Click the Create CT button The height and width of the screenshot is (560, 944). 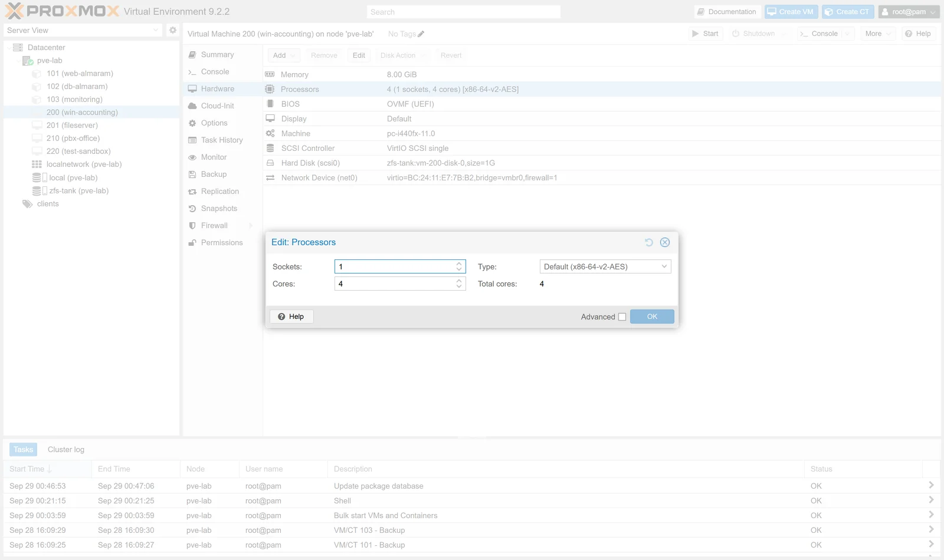(848, 12)
